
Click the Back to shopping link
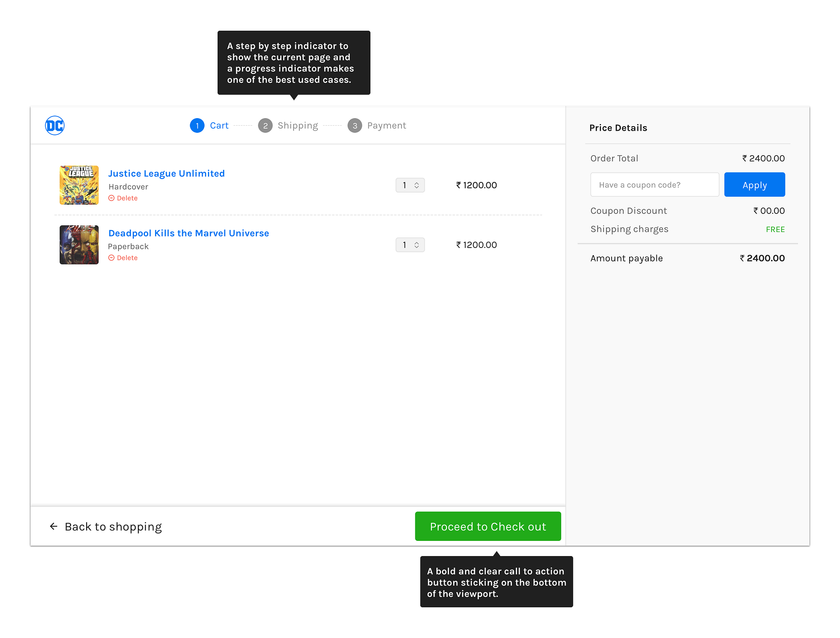point(113,526)
